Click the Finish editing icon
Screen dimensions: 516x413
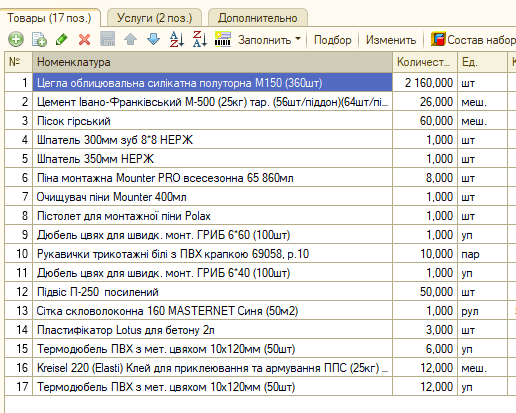click(108, 39)
